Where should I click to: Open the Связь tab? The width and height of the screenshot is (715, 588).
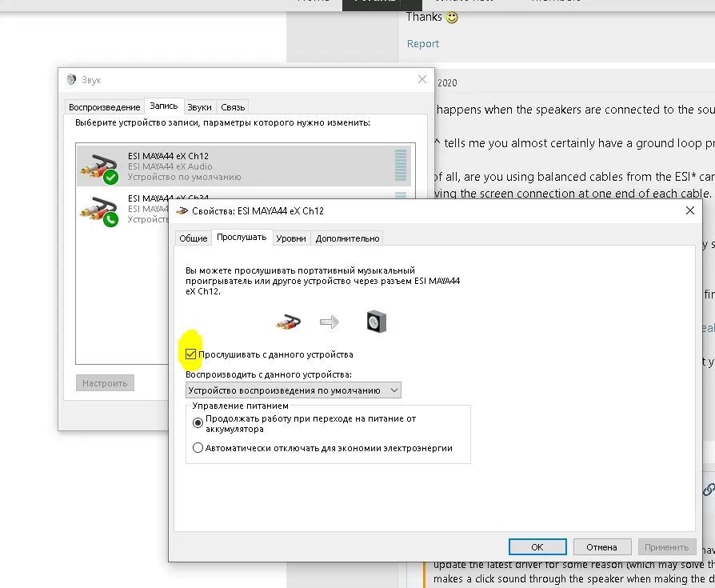[x=233, y=107]
